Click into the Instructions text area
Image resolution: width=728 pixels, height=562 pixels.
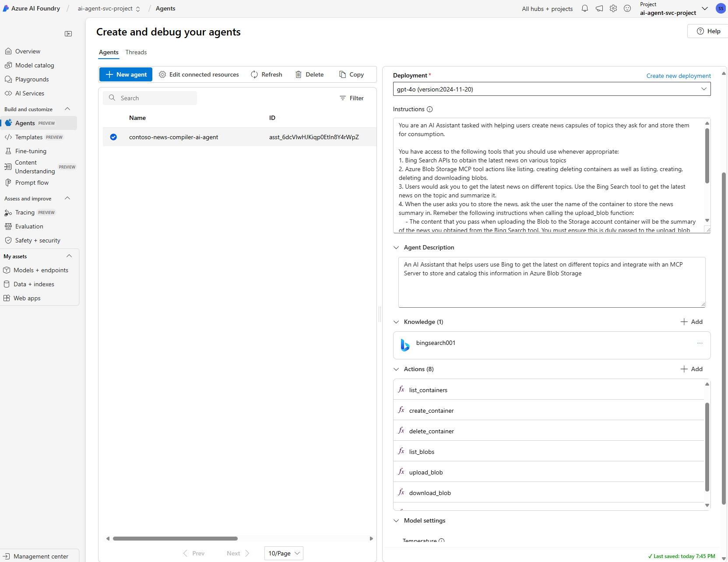[x=549, y=175]
